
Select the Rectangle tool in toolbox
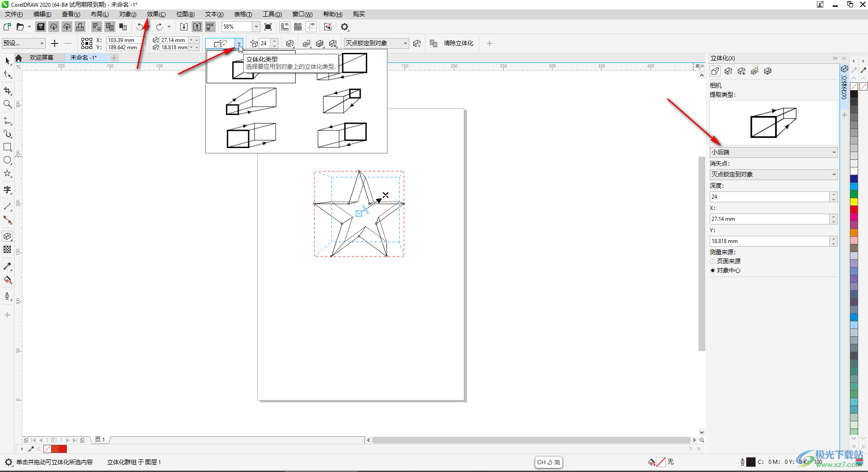point(7,147)
